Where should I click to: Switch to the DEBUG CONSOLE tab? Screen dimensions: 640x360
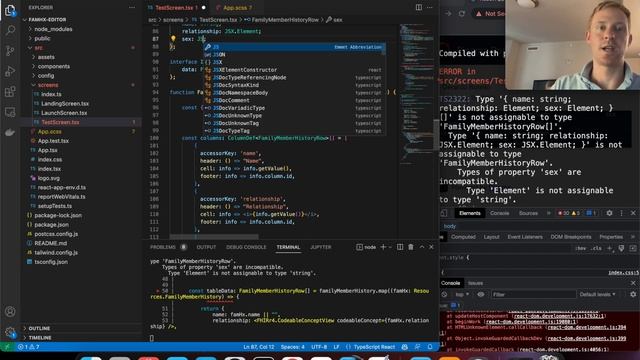[246, 247]
